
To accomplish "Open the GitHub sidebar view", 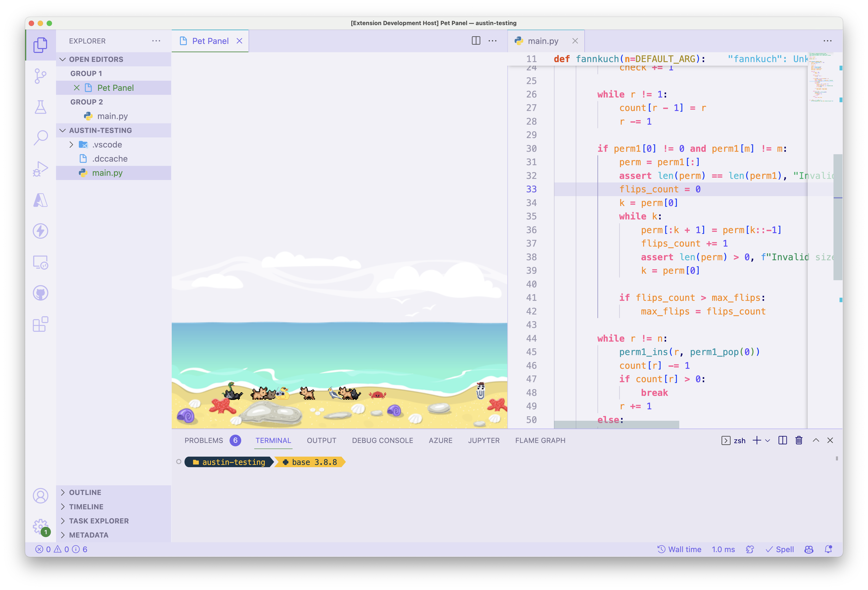I will point(41,293).
